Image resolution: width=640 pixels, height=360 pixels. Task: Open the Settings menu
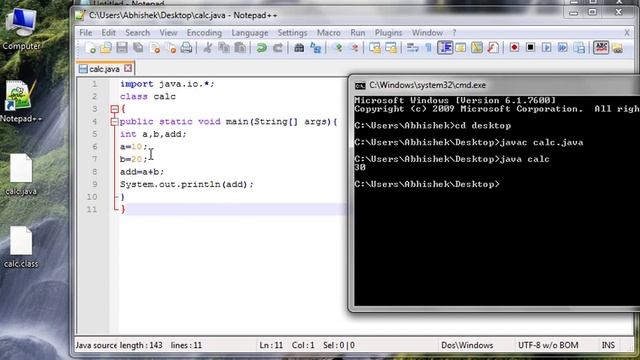[x=292, y=33]
